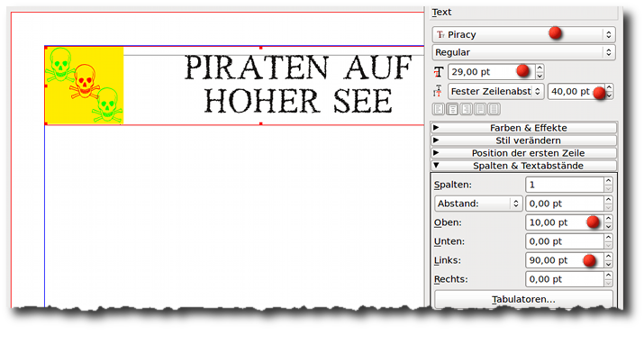Switch to the Text properties tab

coord(442,13)
